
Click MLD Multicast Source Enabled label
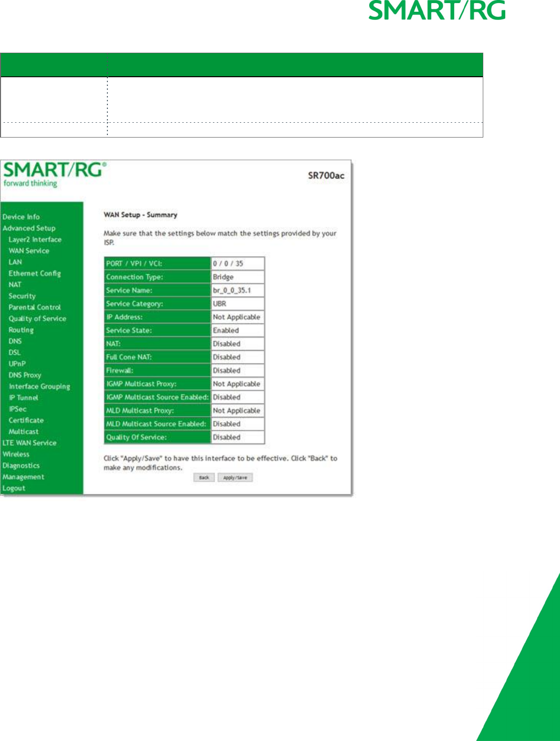click(156, 424)
